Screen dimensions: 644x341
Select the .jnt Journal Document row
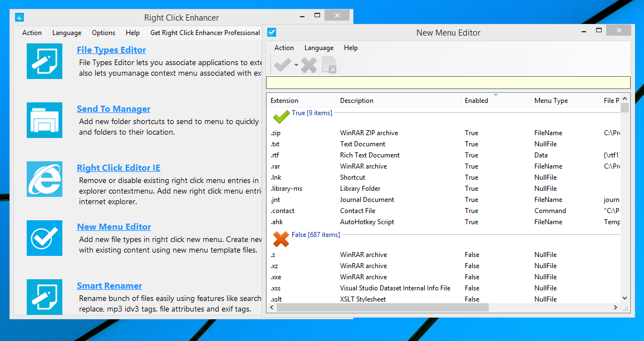pyautogui.click(x=444, y=200)
